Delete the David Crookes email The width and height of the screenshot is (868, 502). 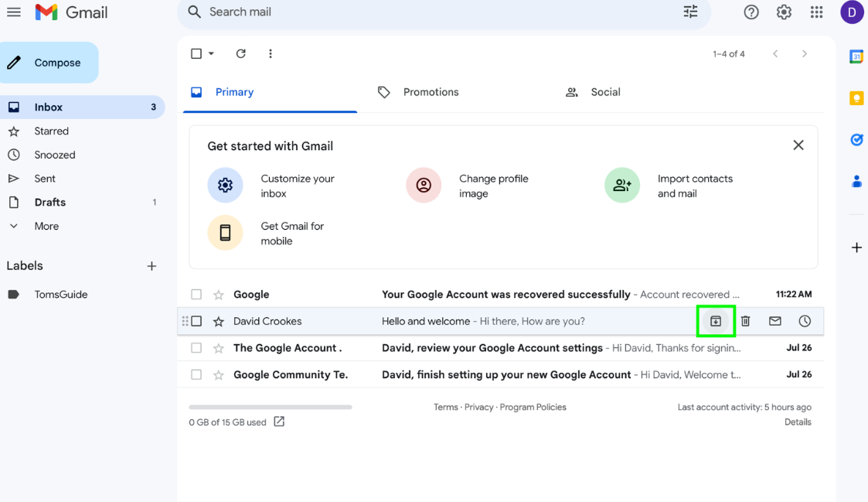pos(746,321)
